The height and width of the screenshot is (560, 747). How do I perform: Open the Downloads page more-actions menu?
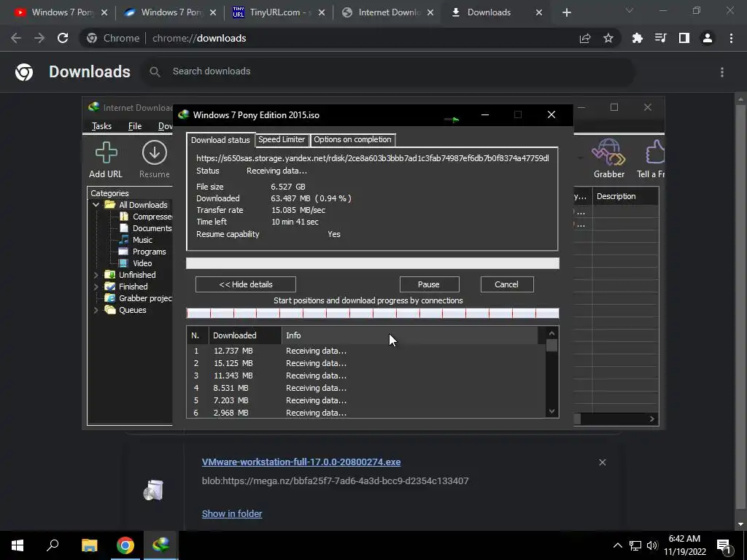click(x=722, y=72)
